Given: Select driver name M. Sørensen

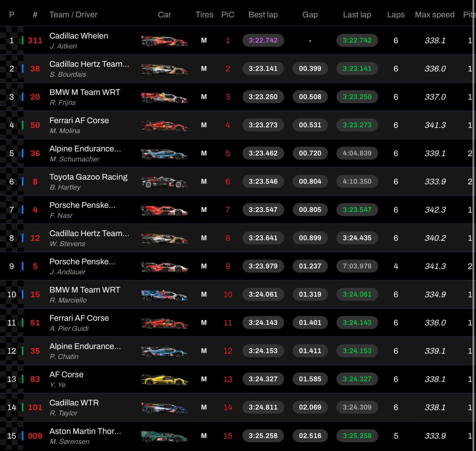Looking at the screenshot, I should tap(70, 442).
